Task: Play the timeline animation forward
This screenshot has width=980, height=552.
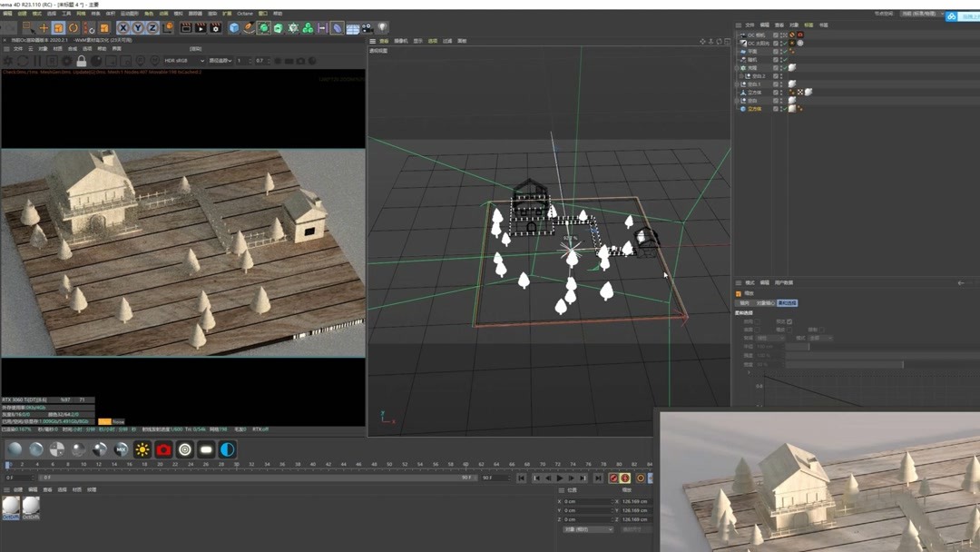Action: tap(560, 478)
